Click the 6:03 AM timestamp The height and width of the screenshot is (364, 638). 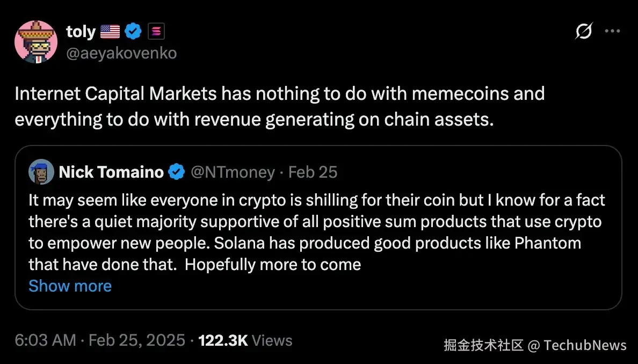click(45, 340)
